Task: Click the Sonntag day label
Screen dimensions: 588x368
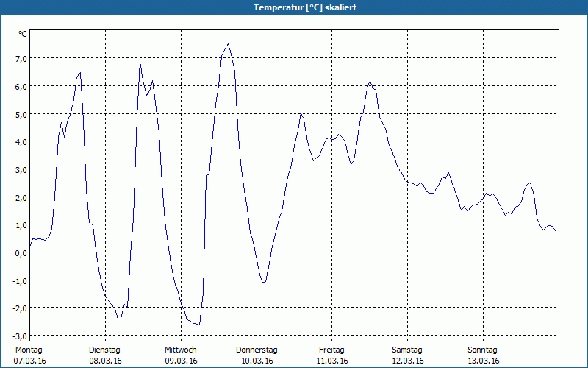Action: (x=482, y=350)
